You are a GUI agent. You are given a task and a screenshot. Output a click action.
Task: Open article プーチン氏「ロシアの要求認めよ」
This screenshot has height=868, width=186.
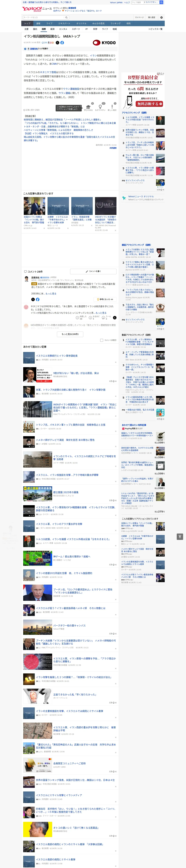[x=83, y=591]
